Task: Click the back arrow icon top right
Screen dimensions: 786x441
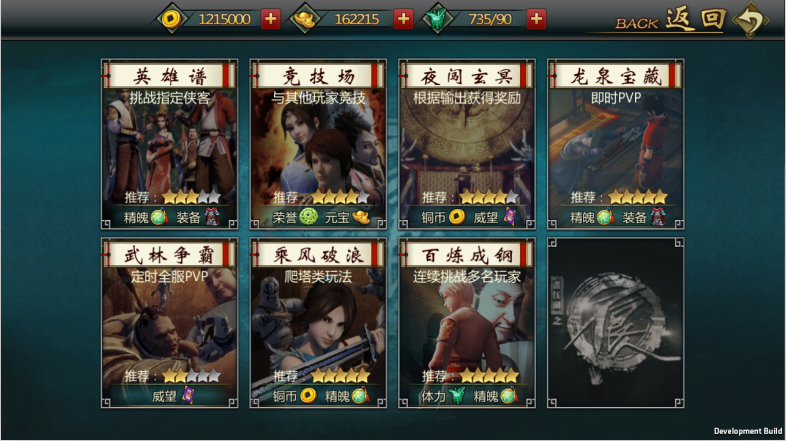Action: [750, 20]
